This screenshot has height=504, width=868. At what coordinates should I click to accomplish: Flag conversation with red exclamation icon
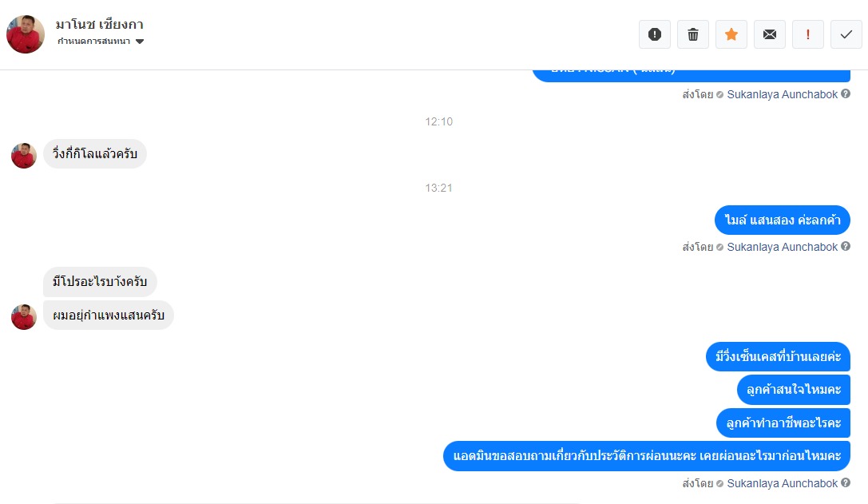pyautogui.click(x=807, y=34)
